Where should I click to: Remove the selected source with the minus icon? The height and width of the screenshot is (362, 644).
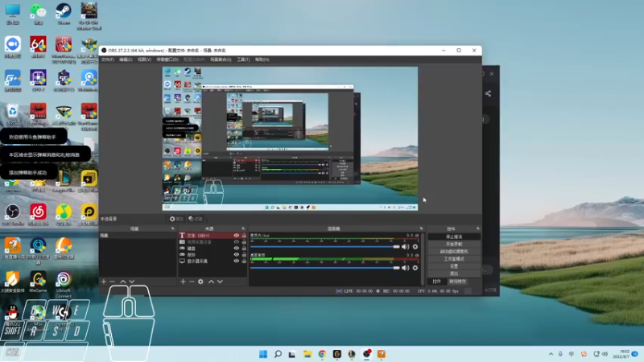[x=192, y=282]
